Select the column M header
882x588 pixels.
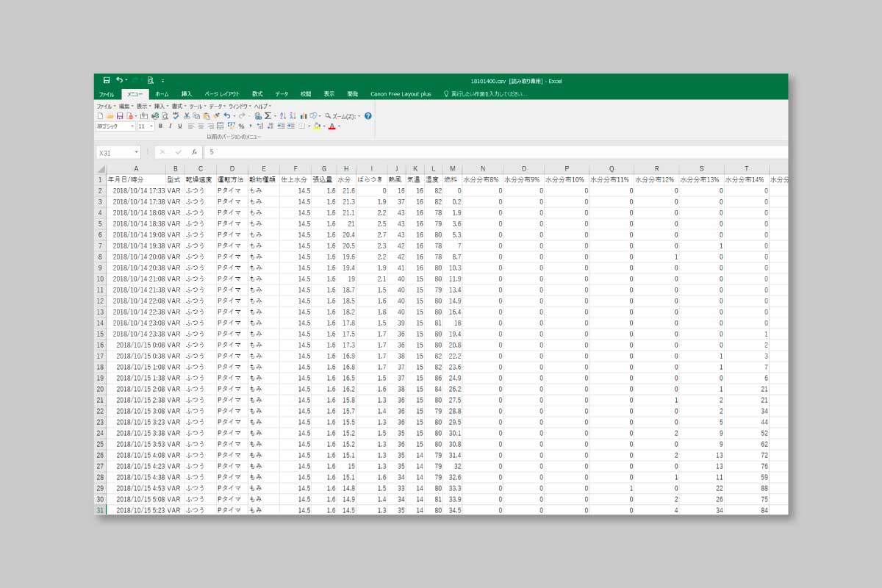pos(453,169)
